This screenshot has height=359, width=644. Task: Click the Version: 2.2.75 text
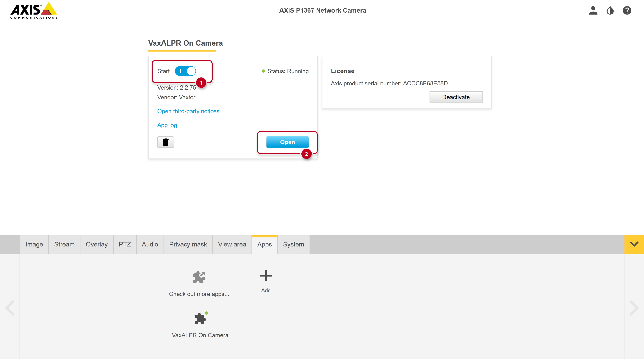tap(176, 88)
